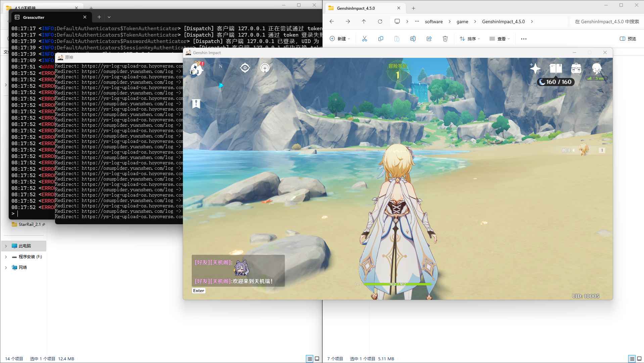This screenshot has width=644, height=363.
Task: Toggle the preview pane button
Action: (x=628, y=39)
